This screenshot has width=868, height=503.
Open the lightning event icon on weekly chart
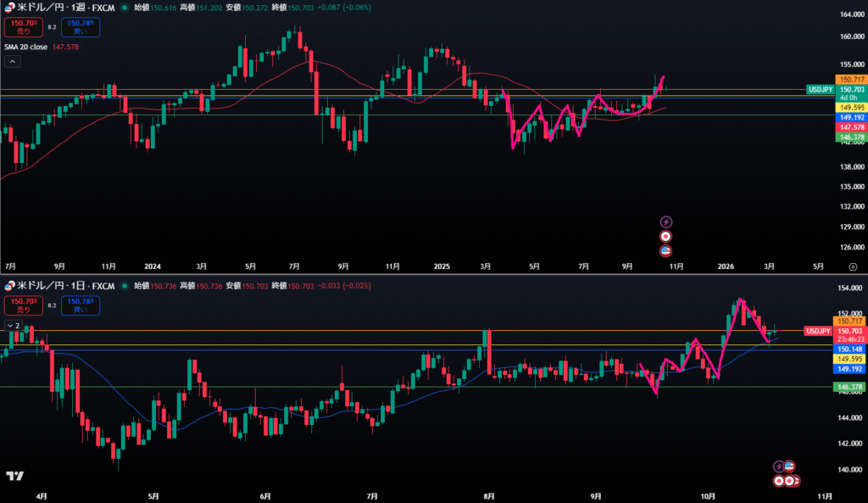pos(665,221)
